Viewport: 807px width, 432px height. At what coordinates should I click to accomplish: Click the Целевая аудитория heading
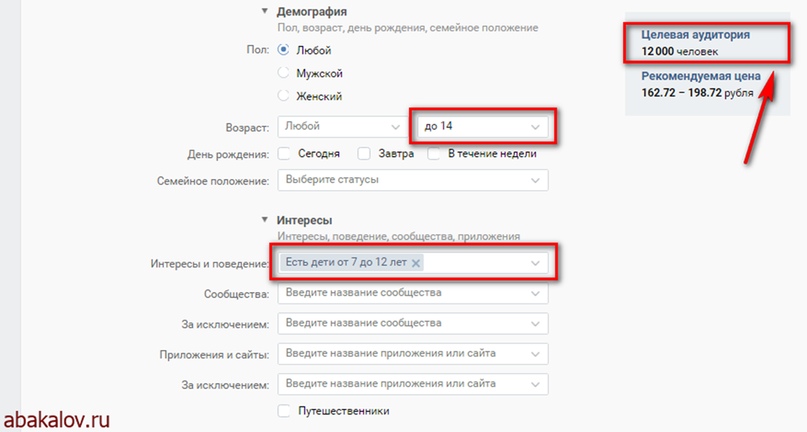(695, 35)
